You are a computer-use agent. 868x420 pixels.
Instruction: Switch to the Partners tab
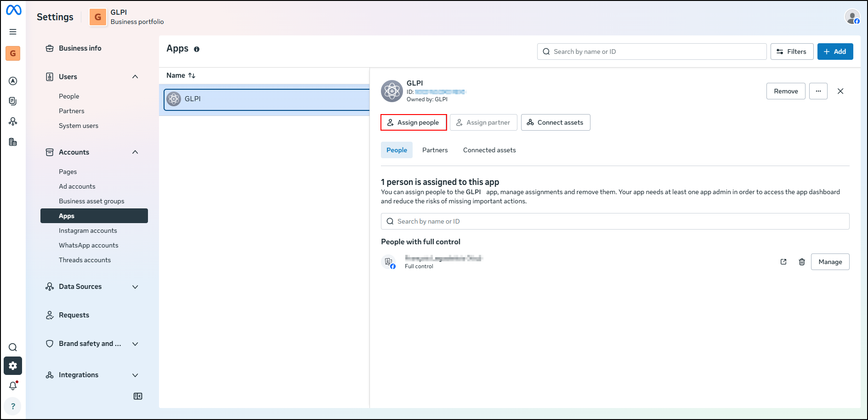[435, 150]
